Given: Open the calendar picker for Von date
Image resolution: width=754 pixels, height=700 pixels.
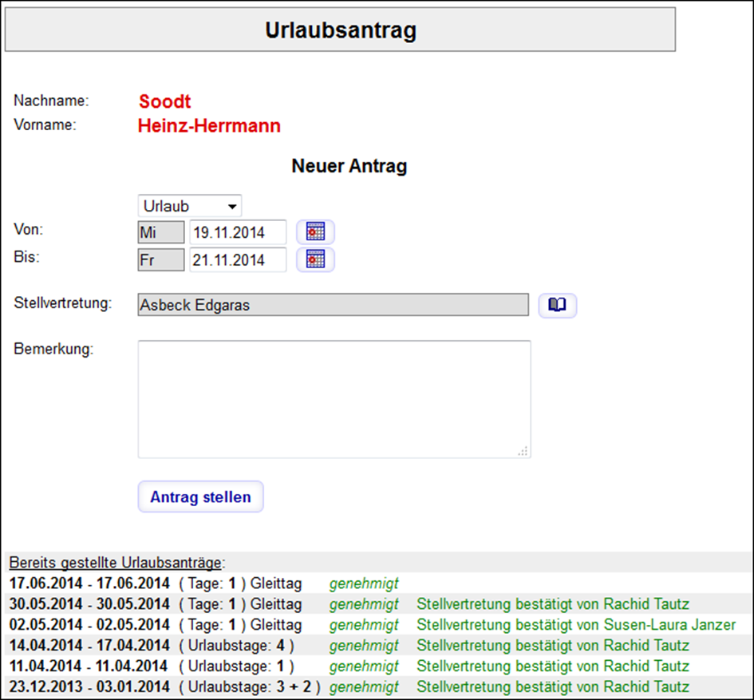Looking at the screenshot, I should 315,232.
